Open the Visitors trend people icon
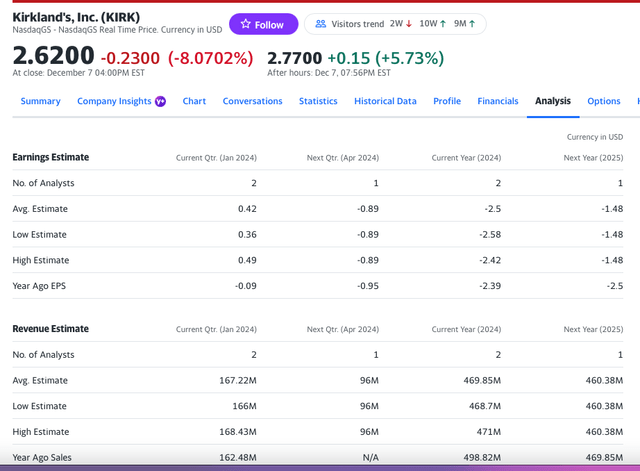The height and width of the screenshot is (471, 640). coord(321,24)
